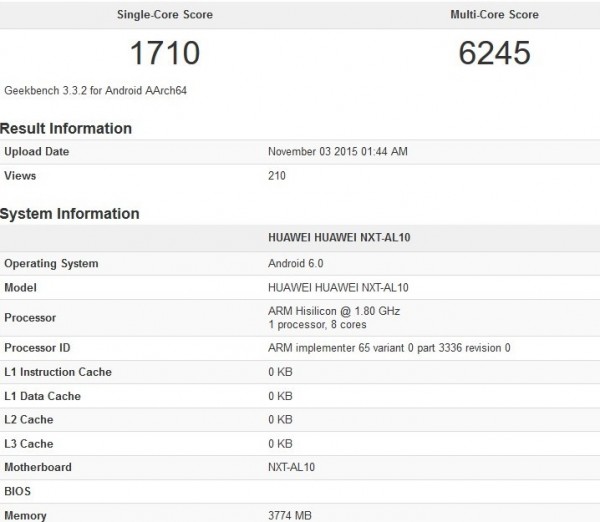Select the Model row value
Viewport: 600px width, 522px height.
pyautogui.click(x=338, y=287)
